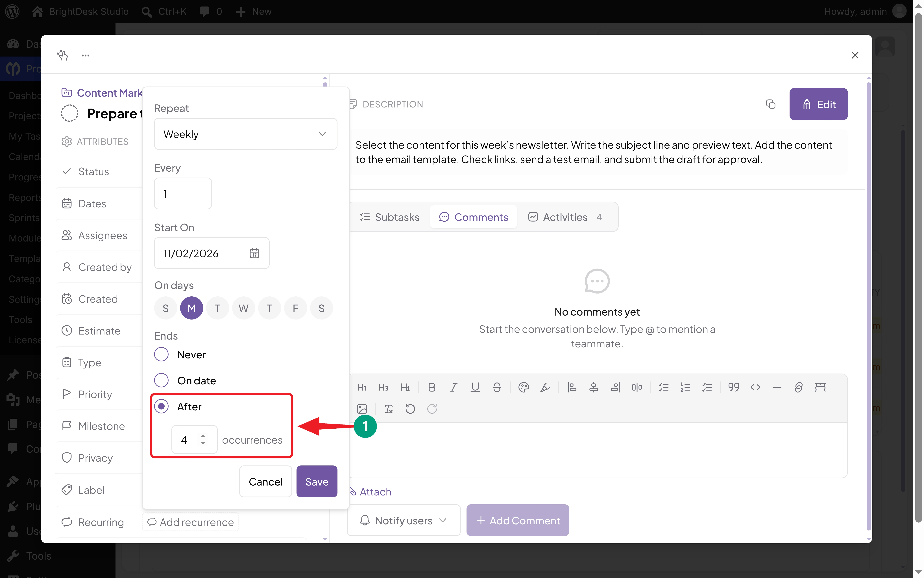The image size is (924, 578).
Task: Switch to the Comments tab
Action: pos(473,217)
